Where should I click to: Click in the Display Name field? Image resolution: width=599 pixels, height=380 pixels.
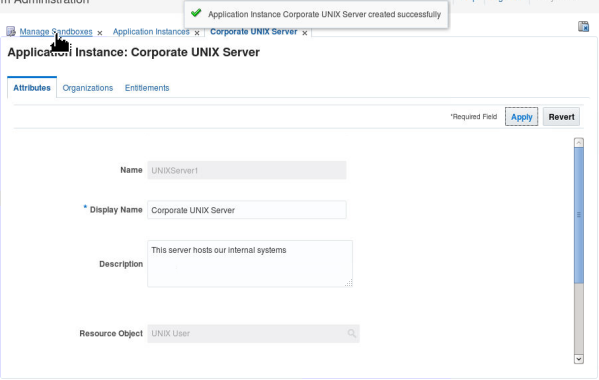247,210
